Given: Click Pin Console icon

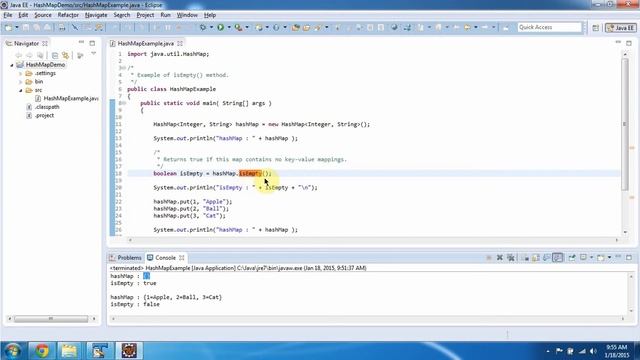Looking at the screenshot, I should pyautogui.click(x=572, y=258).
